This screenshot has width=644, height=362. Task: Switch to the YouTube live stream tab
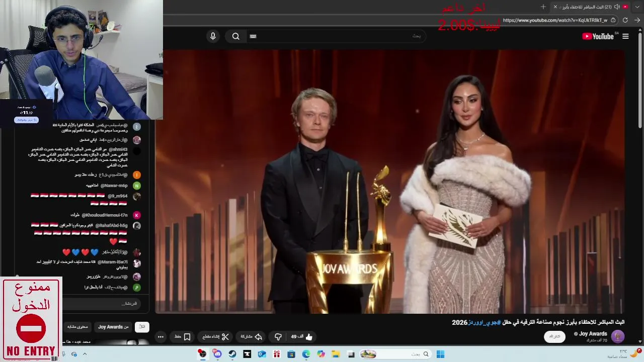pyautogui.click(x=591, y=7)
